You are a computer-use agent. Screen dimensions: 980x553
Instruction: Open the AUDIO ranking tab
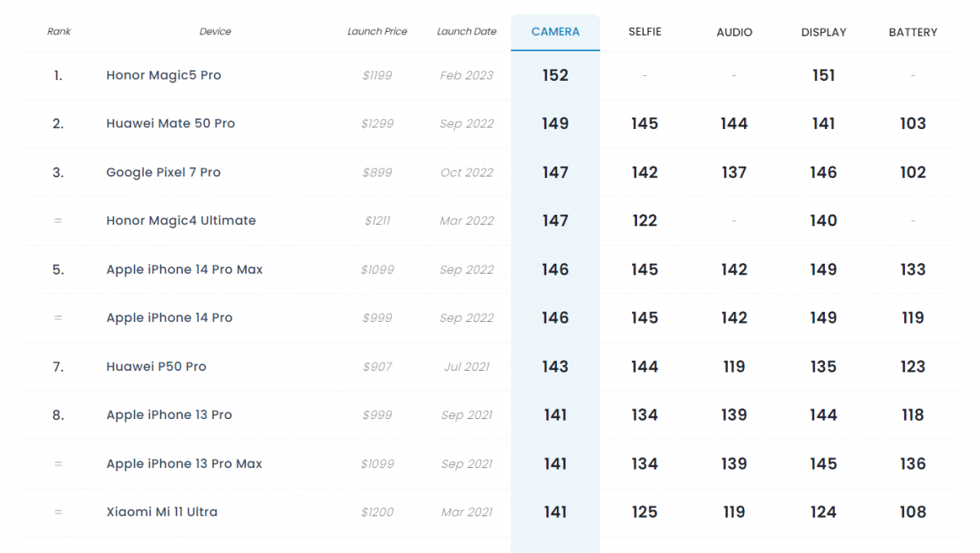pyautogui.click(x=734, y=33)
